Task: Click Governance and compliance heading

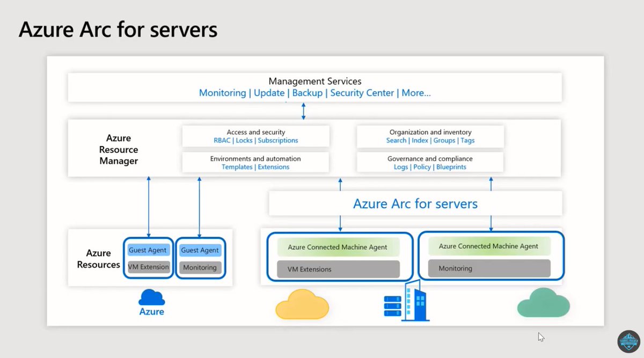Action: 430,159
